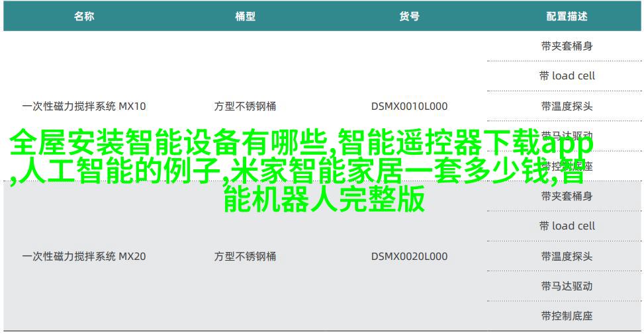This screenshot has height=334, width=644.
Task: Click the 名称 column header
Action: [x=84, y=17]
